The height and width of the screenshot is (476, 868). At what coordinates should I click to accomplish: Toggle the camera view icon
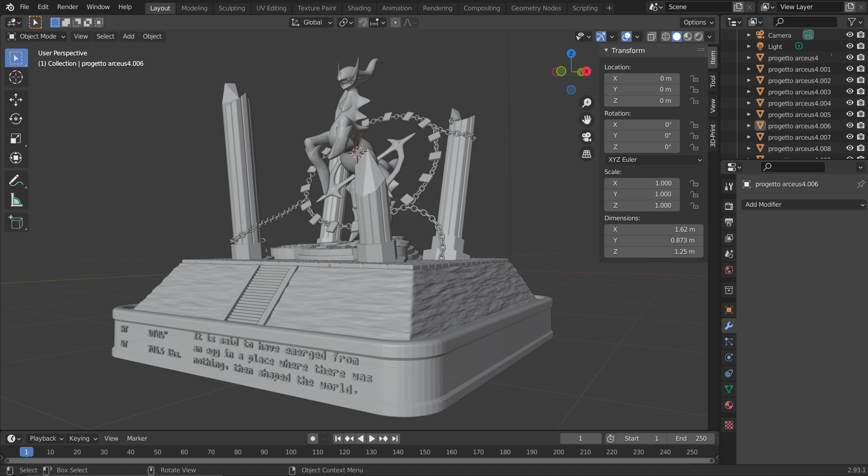tap(586, 136)
